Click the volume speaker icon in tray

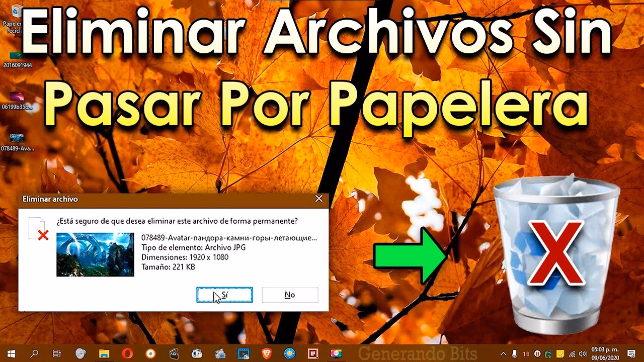pyautogui.click(x=583, y=354)
